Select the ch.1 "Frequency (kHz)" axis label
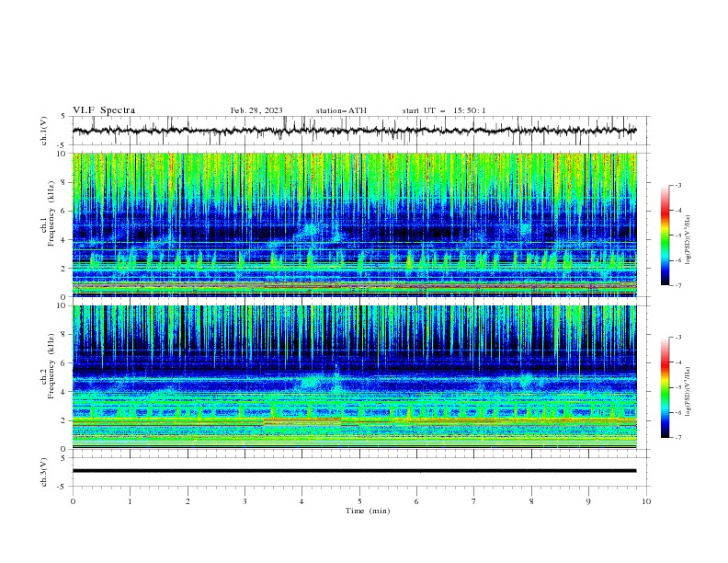Screen dimensions: 728x563 [x=51, y=212]
